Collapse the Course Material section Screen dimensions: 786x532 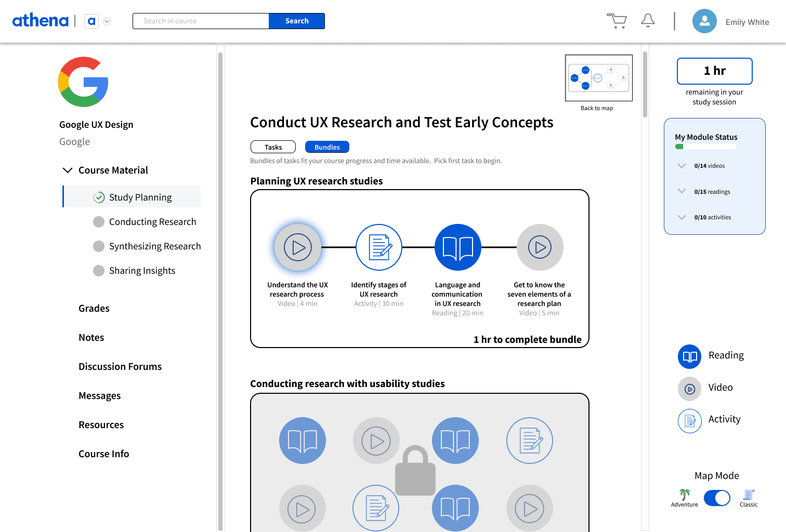click(x=68, y=170)
